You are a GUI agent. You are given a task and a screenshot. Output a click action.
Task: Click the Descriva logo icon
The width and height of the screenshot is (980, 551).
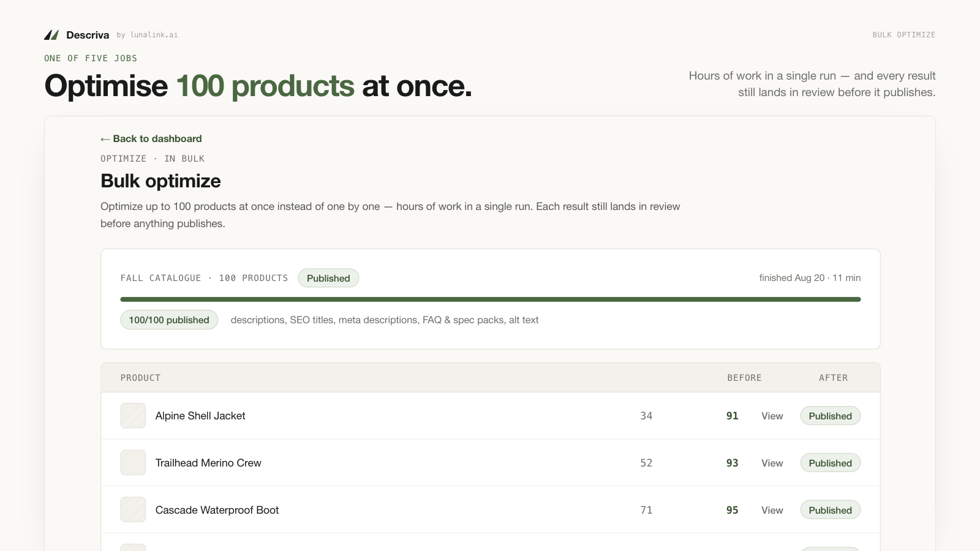51,35
